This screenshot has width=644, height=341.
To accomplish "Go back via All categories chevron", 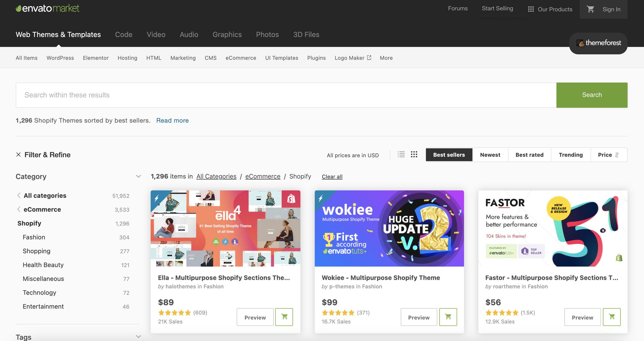I will 19,196.
